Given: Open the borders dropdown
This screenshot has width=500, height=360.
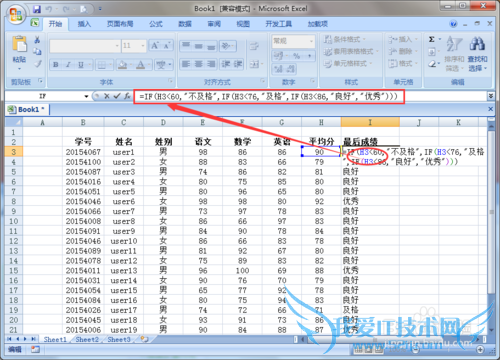Looking at the screenshot, I should tap(110, 64).
